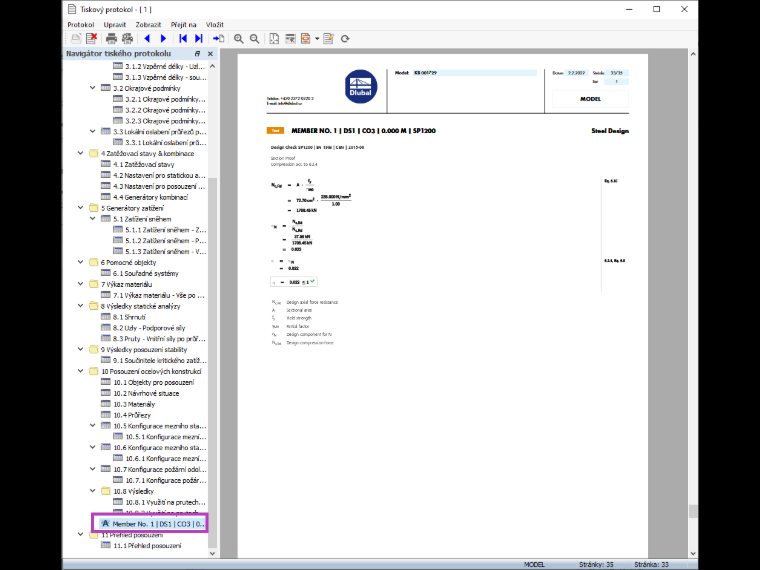Image resolution: width=760 pixels, height=570 pixels.
Task: Select 8.3 Pruty - Vnitřní síly item
Action: [159, 339]
